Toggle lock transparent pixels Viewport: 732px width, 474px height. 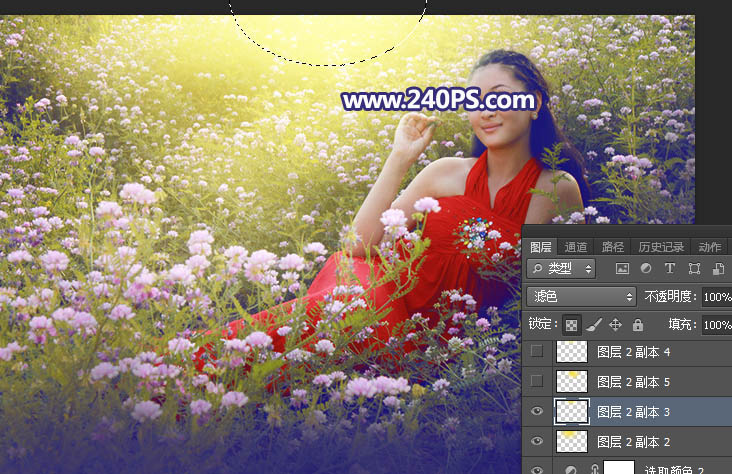click(x=572, y=325)
